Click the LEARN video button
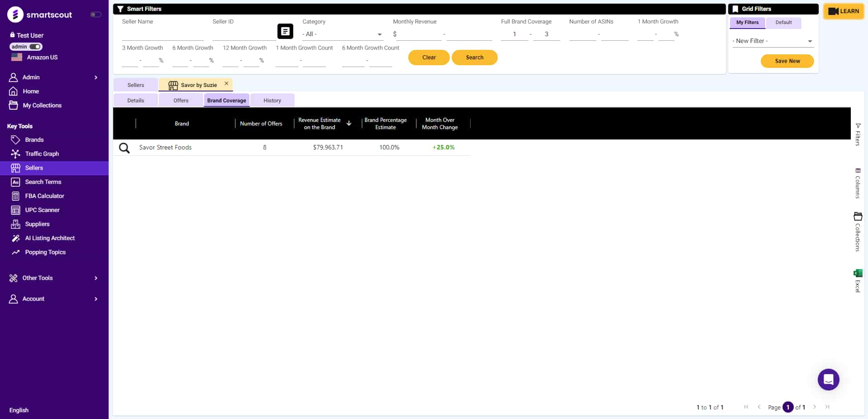The width and height of the screenshot is (868, 419). 844,11
